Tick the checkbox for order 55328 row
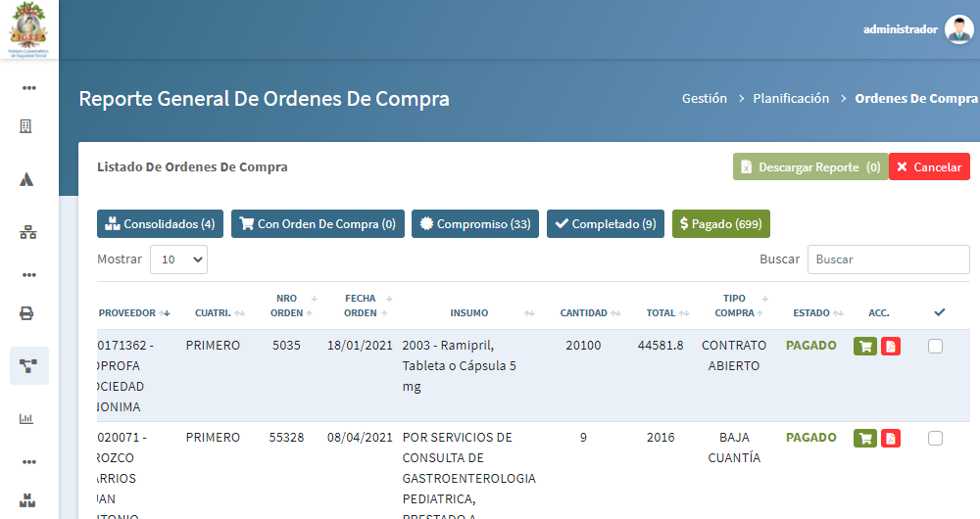This screenshot has height=519, width=980. (x=935, y=438)
